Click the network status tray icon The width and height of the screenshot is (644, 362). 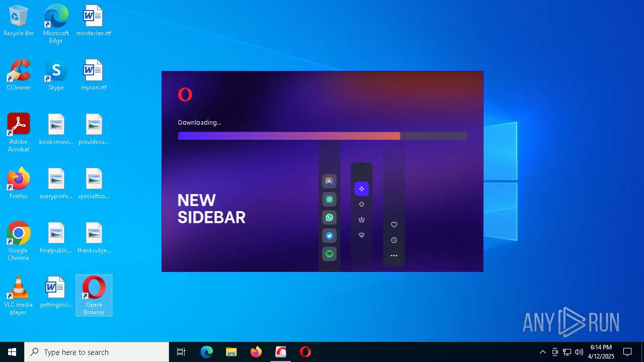(567, 352)
